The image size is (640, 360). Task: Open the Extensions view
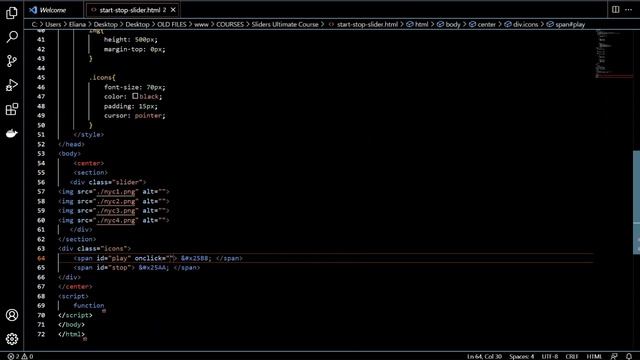(x=12, y=109)
